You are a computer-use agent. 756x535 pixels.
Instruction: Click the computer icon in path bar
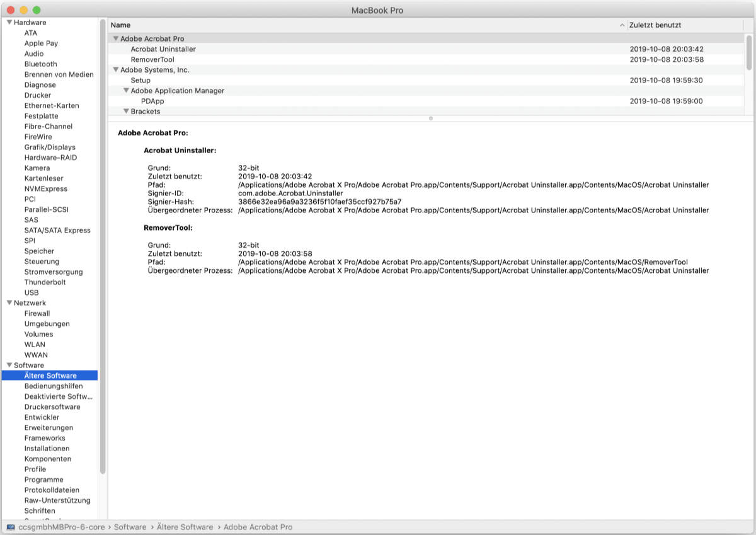tap(11, 527)
